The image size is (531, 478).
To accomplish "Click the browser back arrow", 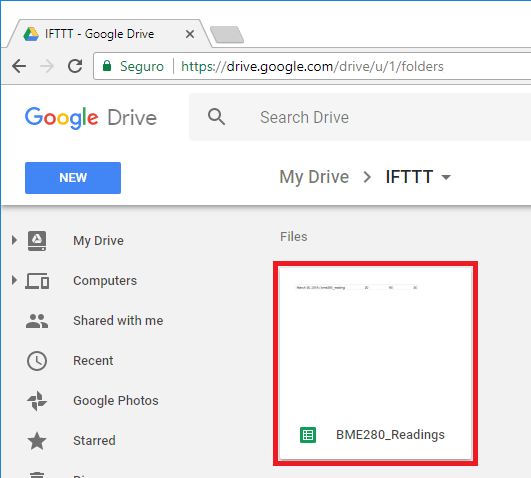I will point(19,66).
